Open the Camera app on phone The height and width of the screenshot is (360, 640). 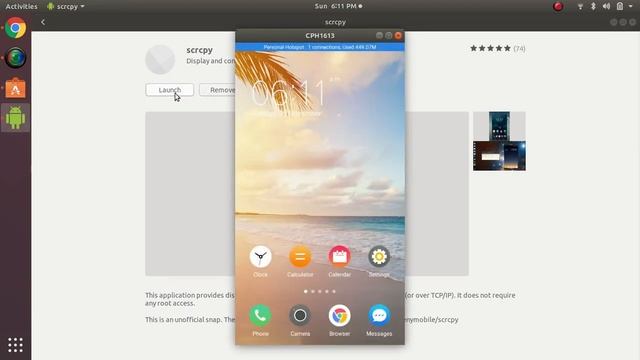click(300, 316)
